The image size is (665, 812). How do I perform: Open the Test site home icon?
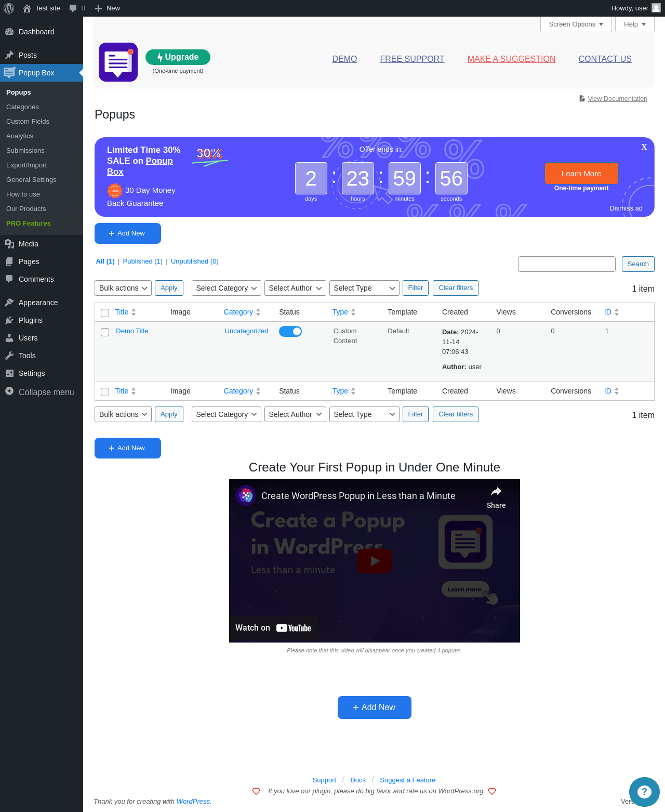pos(27,8)
